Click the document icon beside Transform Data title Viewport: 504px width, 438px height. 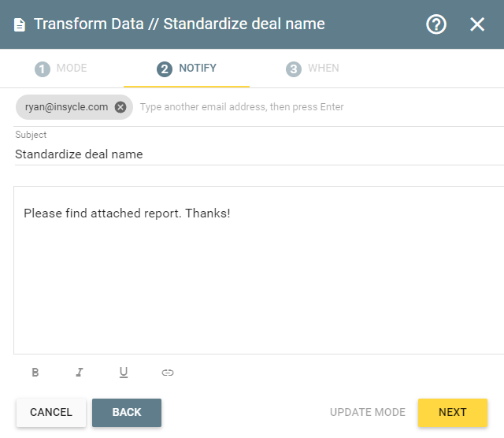20,24
